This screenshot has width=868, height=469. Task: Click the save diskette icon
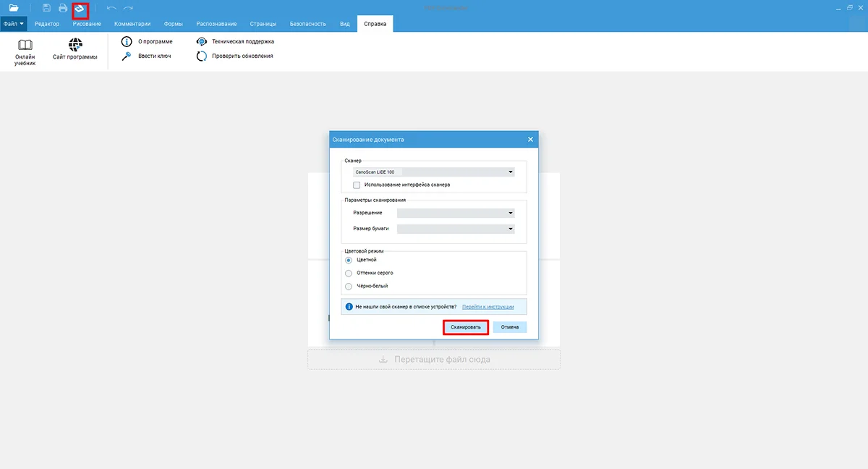46,8
